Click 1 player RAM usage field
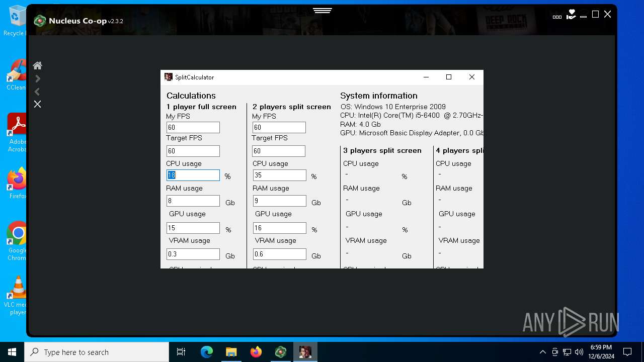This screenshot has height=362, width=644. pyautogui.click(x=193, y=201)
